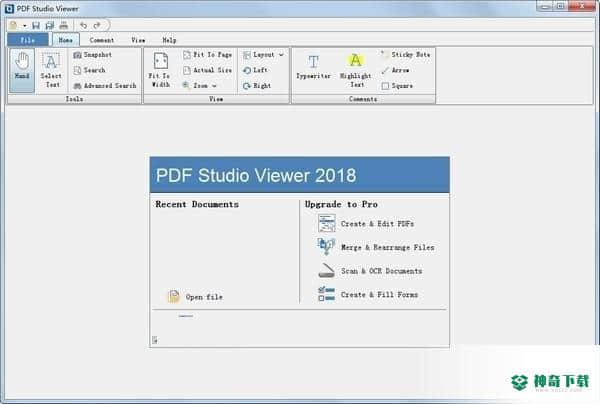Choose Fit To Page view
The width and height of the screenshot is (600, 404).
207,55
